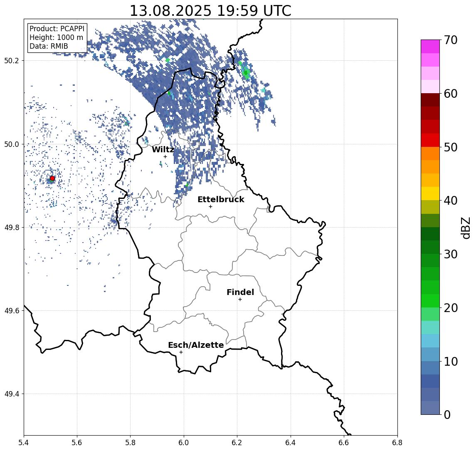Click the 6.6 longitude tick label
476x451 pixels.
coord(344,443)
